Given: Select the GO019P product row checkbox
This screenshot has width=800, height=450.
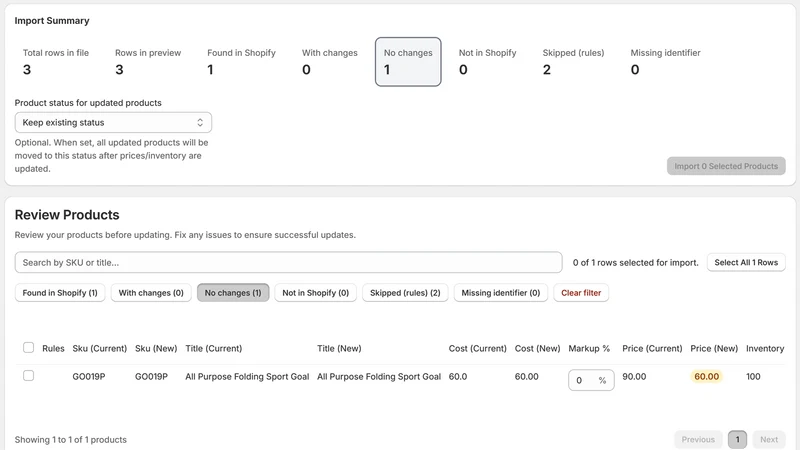Looking at the screenshot, I should tap(29, 376).
